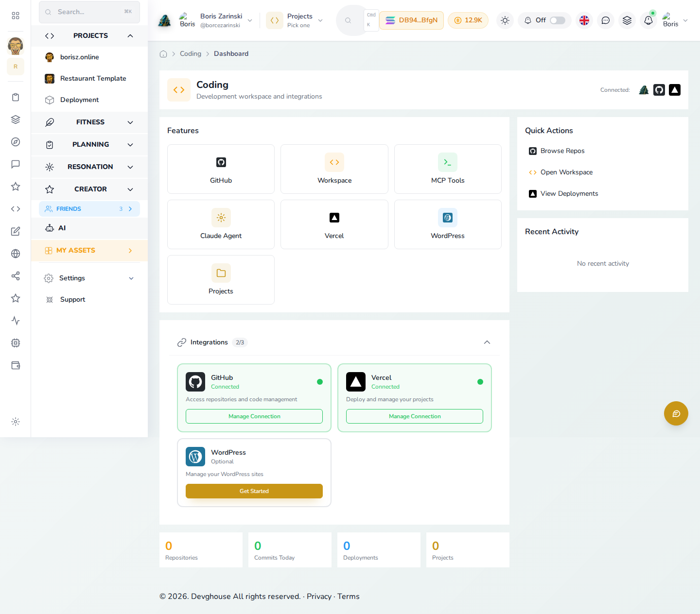The height and width of the screenshot is (614, 700).
Task: Open borisz.online project in sidebar
Action: click(89, 57)
